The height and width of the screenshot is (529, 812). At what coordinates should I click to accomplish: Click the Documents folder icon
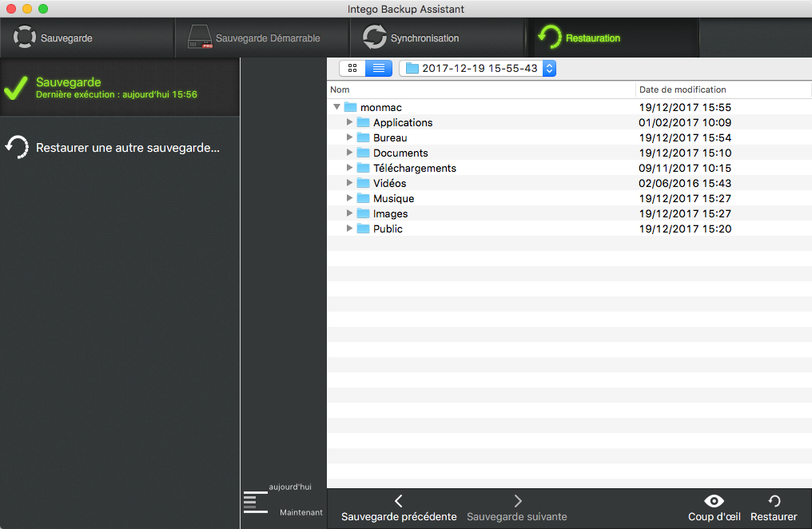tap(364, 153)
